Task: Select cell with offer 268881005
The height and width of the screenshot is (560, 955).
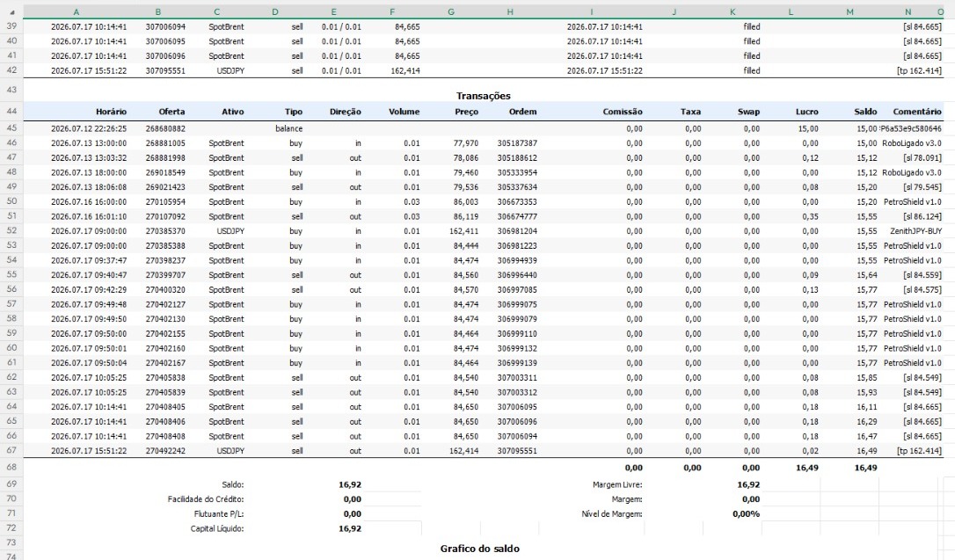Action: coord(165,143)
